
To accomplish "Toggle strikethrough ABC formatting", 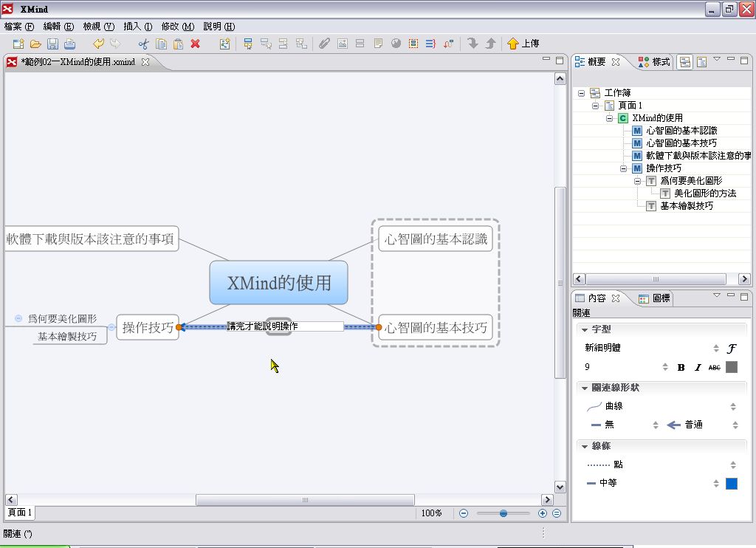I will click(x=714, y=368).
